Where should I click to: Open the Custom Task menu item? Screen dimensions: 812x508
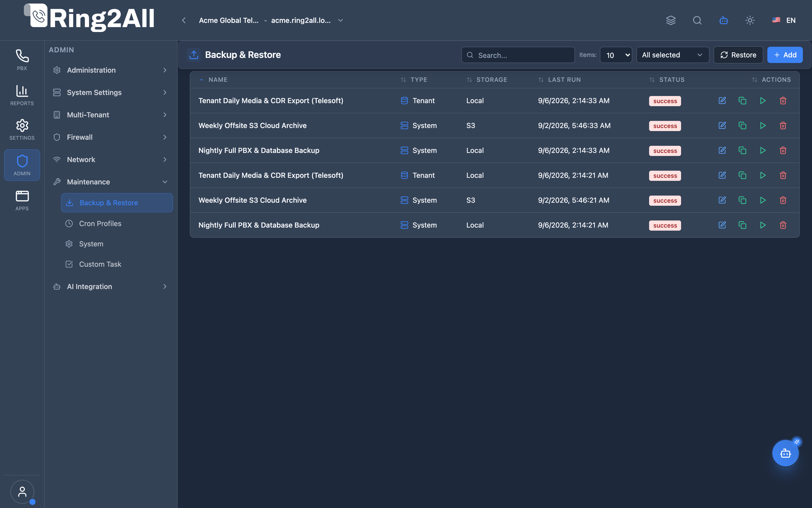pos(117,264)
